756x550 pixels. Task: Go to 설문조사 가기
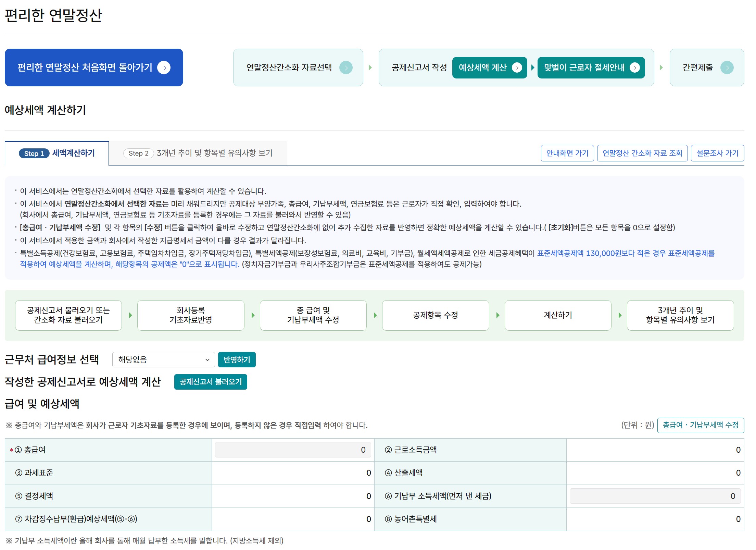[x=717, y=153]
